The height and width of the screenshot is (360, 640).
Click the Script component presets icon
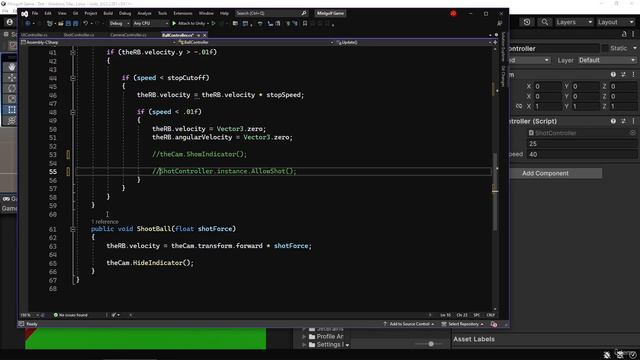(x=623, y=121)
